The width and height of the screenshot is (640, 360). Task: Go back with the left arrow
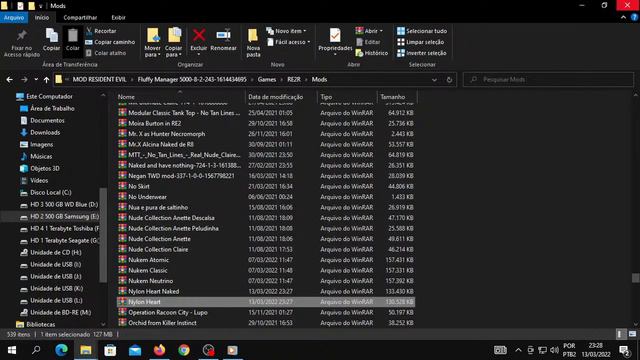coord(9,80)
